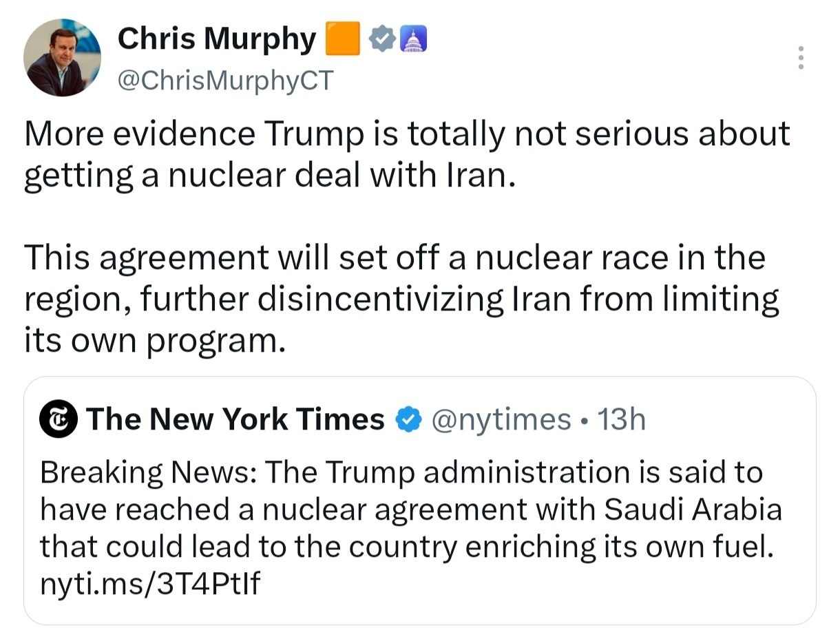The image size is (840, 641).
Task: Open the three-dot more options menu
Action: (x=800, y=58)
